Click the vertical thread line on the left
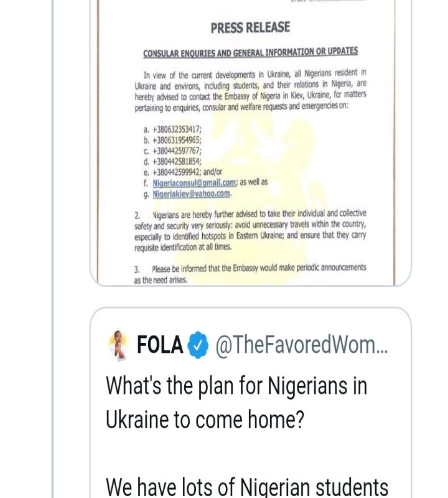 [x=54, y=249]
